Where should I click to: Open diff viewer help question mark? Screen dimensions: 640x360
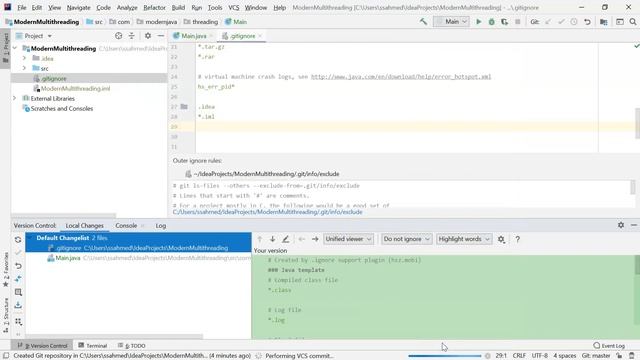[518, 239]
